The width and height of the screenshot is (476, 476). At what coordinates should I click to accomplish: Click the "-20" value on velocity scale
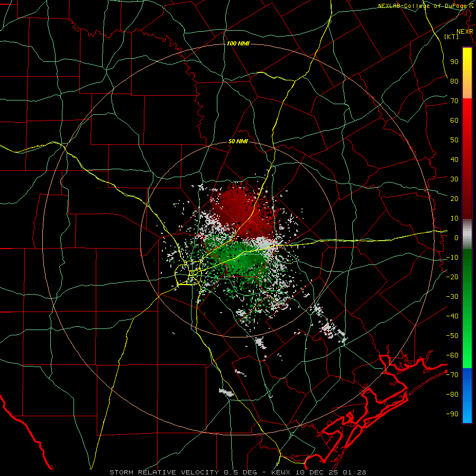(x=452, y=277)
